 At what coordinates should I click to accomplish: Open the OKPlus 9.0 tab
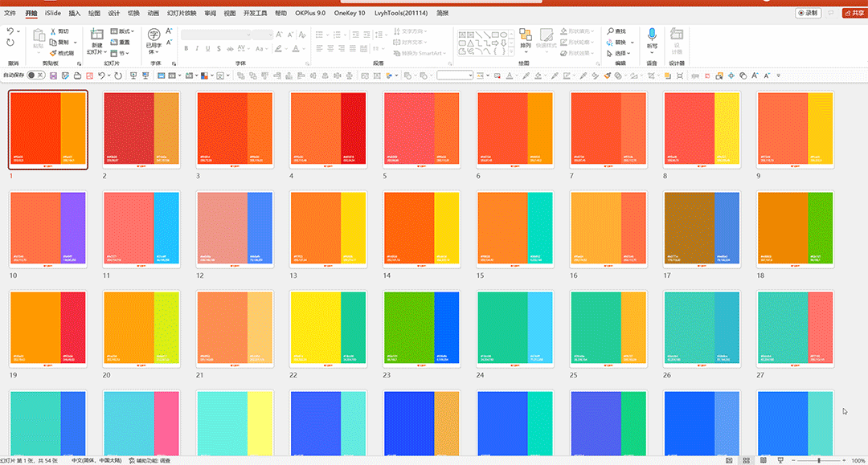(x=310, y=13)
